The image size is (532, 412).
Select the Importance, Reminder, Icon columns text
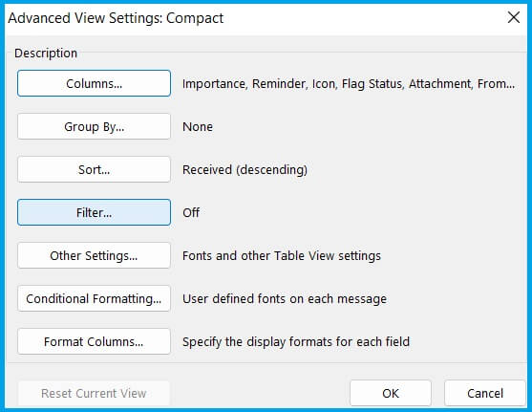click(349, 83)
